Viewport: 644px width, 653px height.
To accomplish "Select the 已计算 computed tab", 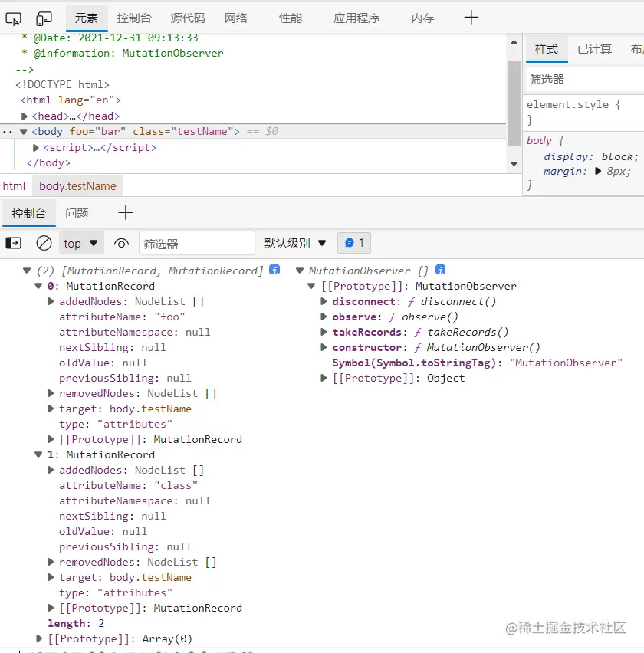I will (x=594, y=49).
